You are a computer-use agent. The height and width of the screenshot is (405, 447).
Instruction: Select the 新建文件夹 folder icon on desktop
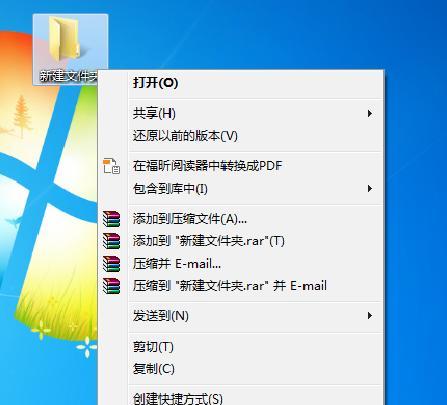[x=64, y=39]
